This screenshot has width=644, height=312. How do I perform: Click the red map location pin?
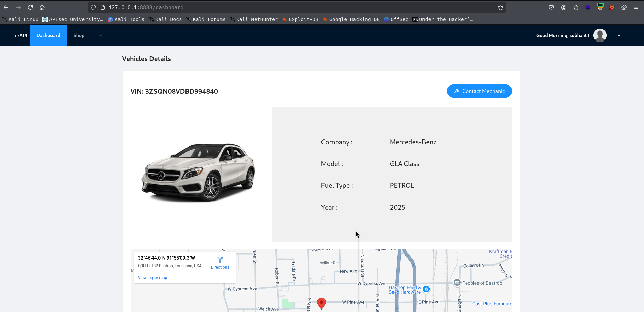point(321,303)
